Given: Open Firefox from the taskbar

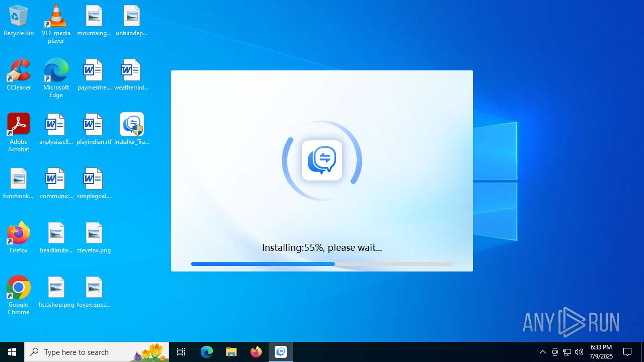Looking at the screenshot, I should (x=256, y=352).
